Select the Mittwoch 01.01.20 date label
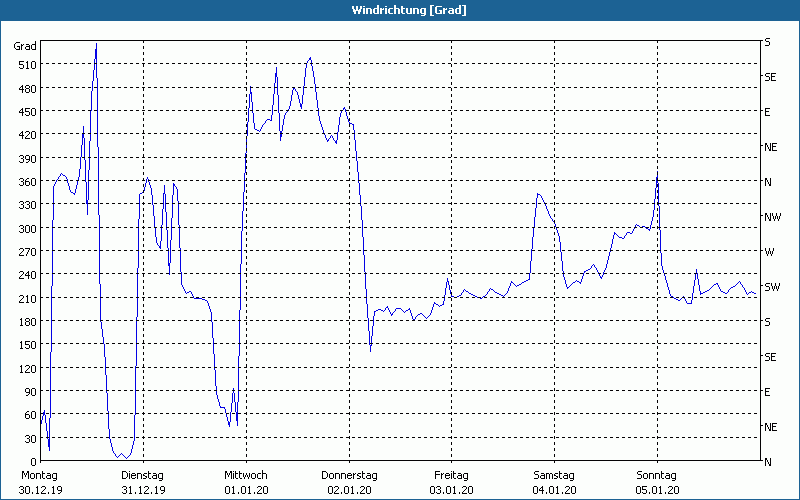The width and height of the screenshot is (800, 500). tap(245, 482)
